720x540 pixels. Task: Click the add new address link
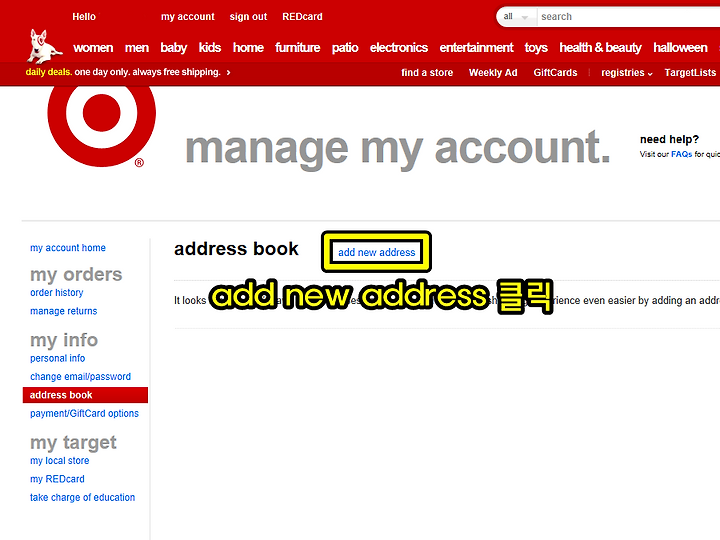pyautogui.click(x=377, y=252)
